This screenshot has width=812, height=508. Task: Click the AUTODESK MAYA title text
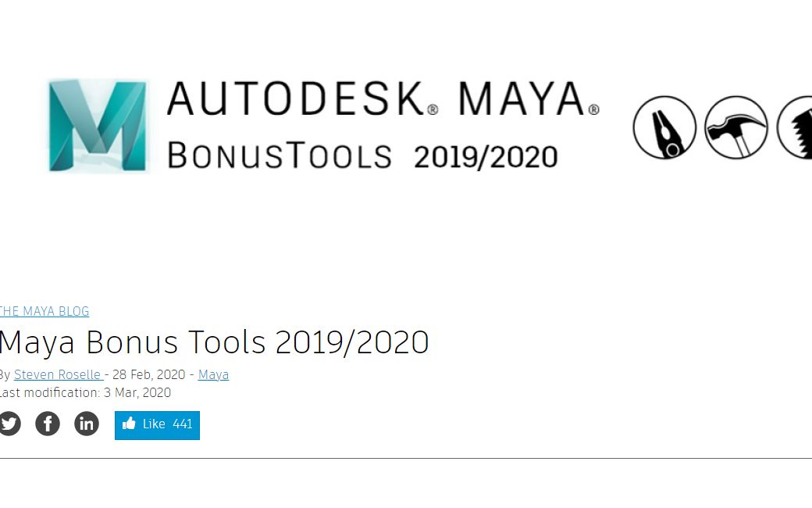click(383, 102)
